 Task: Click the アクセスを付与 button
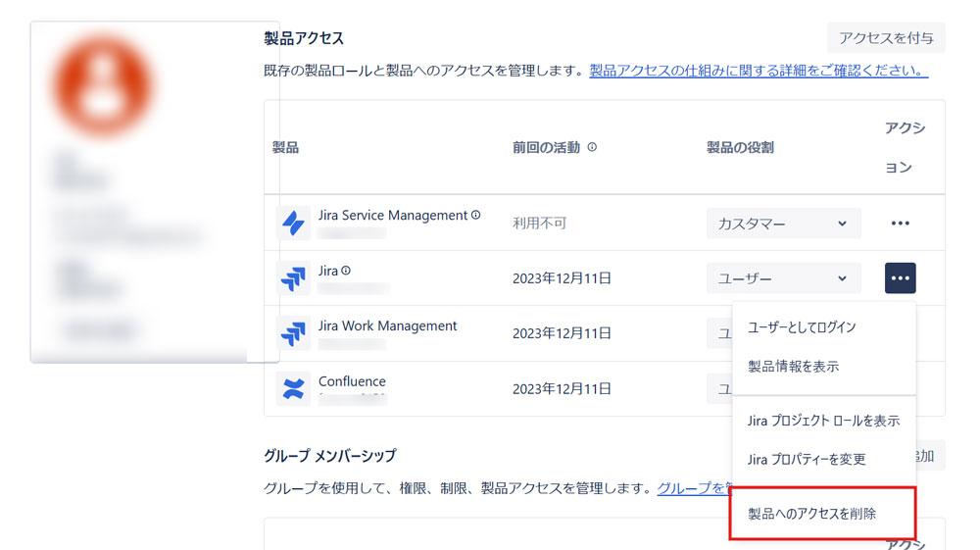pos(886,38)
